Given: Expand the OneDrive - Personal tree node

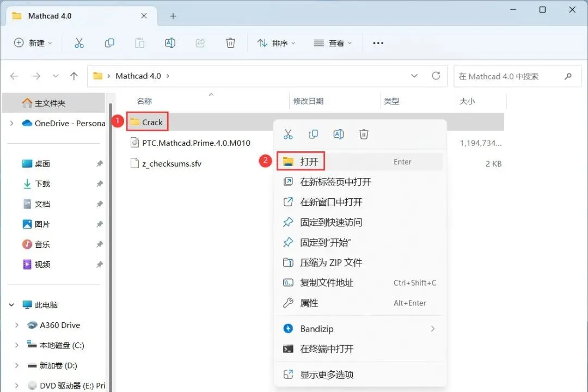Looking at the screenshot, I should (11, 124).
